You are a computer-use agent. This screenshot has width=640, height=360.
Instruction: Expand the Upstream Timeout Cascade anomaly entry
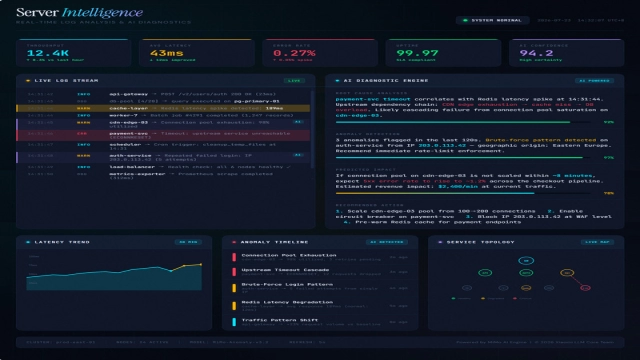click(x=320, y=272)
